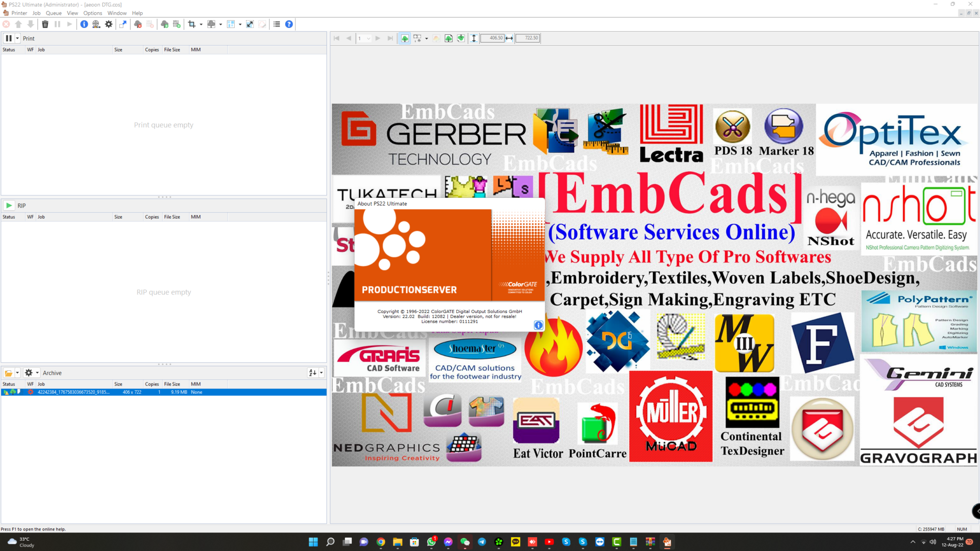The height and width of the screenshot is (551, 980).
Task: Toggle the preview tree display mode button
Action: (x=405, y=38)
